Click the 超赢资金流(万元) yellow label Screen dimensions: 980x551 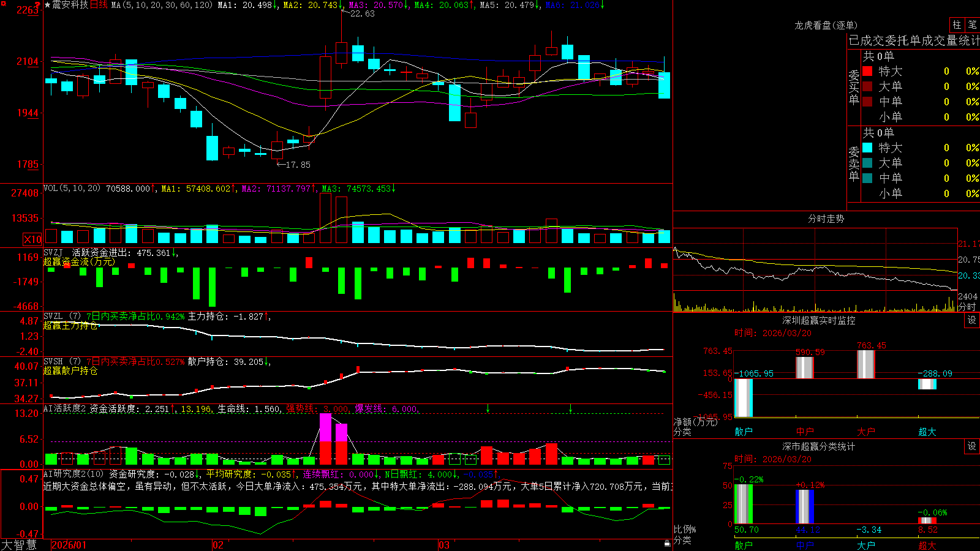(79, 262)
